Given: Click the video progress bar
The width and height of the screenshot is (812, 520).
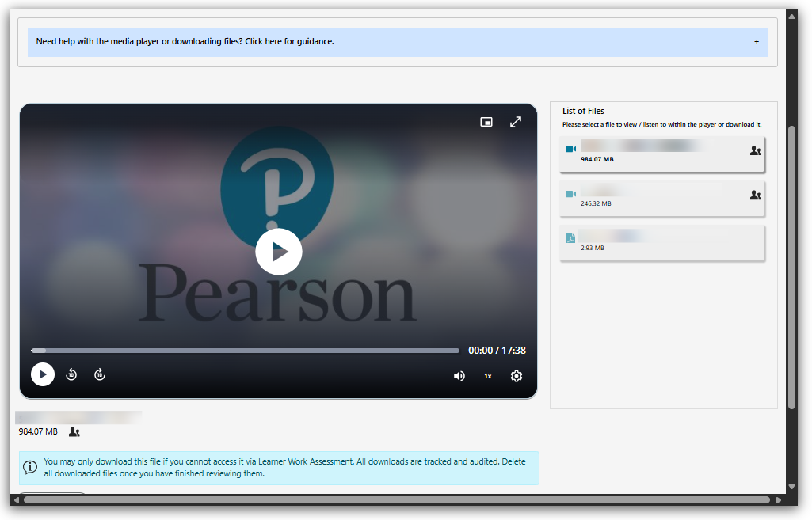Looking at the screenshot, I should coord(245,351).
